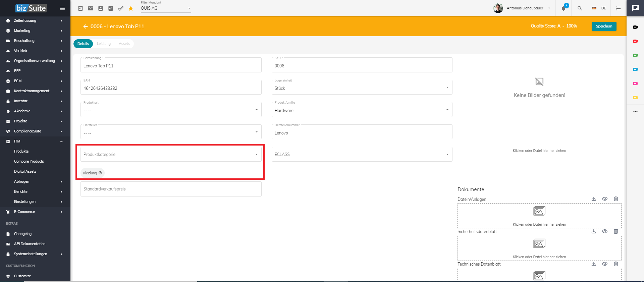The image size is (644, 282).
Task: Open the contacts icon in top toolbar
Action: click(101, 8)
